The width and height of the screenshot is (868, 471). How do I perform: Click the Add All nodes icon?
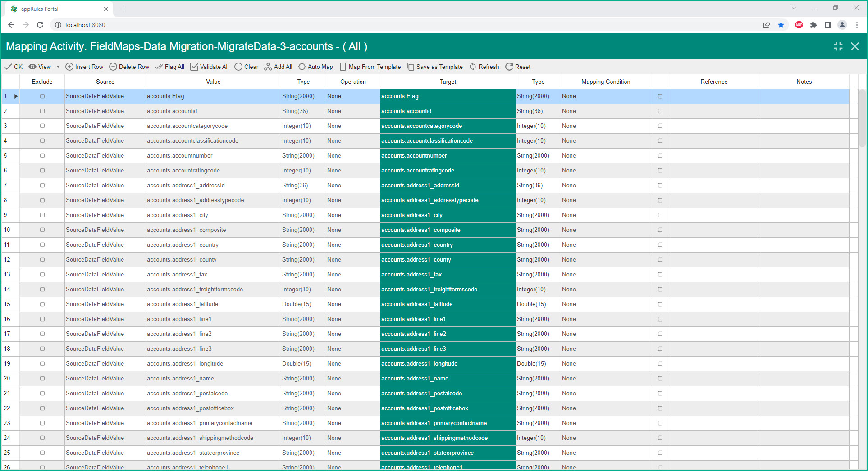click(x=268, y=67)
